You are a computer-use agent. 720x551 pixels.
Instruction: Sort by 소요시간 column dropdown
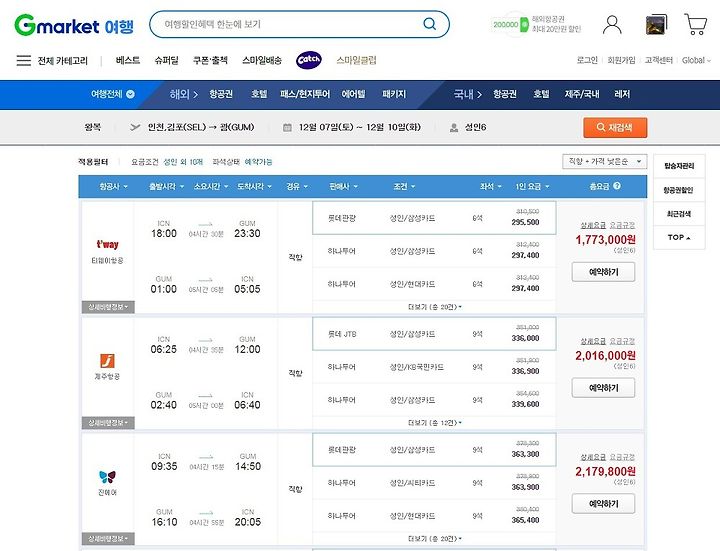211,186
